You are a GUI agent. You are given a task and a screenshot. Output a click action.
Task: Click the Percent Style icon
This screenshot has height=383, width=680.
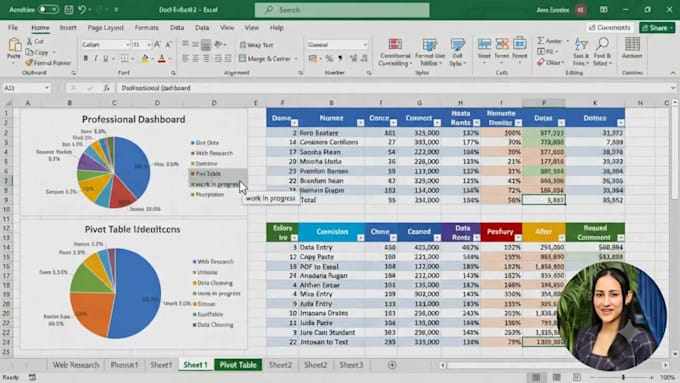click(329, 59)
